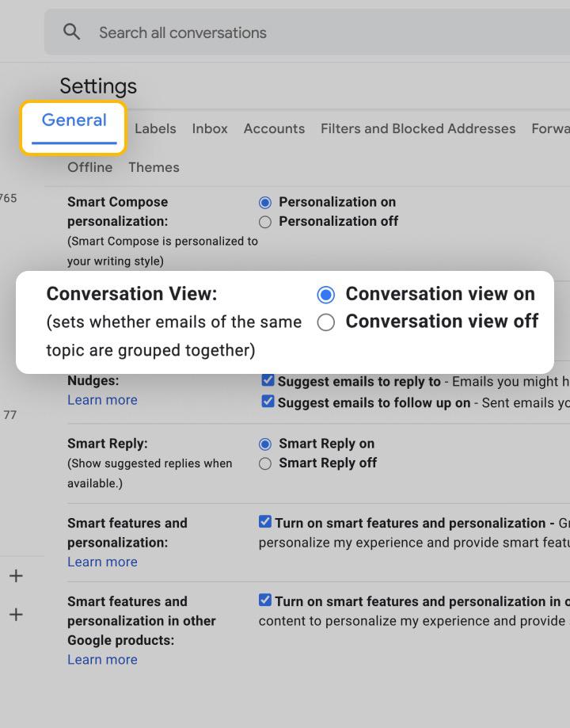Open the Inbox settings tab
This screenshot has width=570, height=728.
(x=209, y=128)
